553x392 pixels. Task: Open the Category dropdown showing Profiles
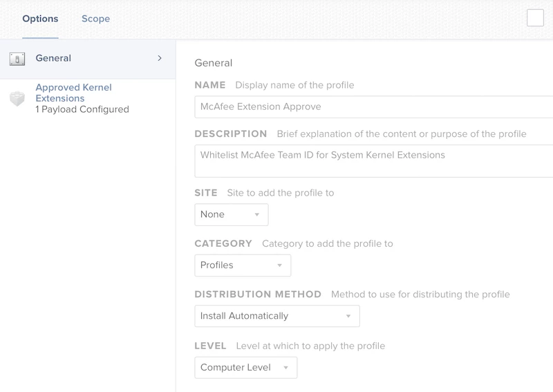click(242, 265)
